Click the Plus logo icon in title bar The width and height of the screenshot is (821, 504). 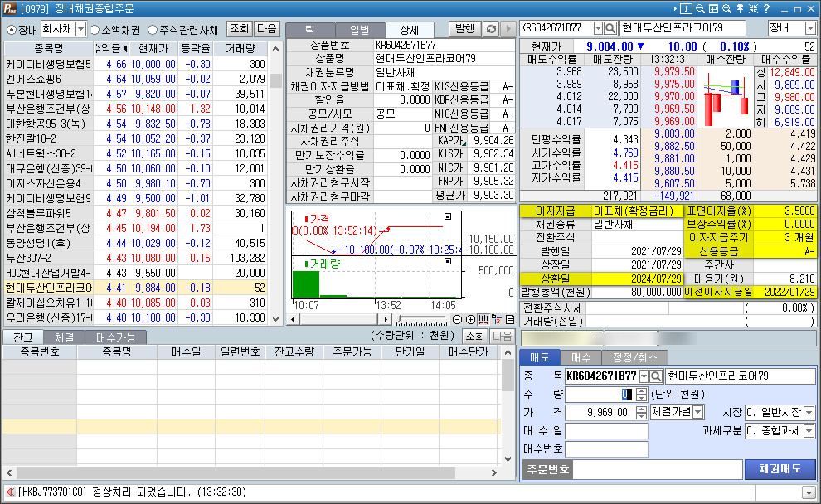point(9,9)
